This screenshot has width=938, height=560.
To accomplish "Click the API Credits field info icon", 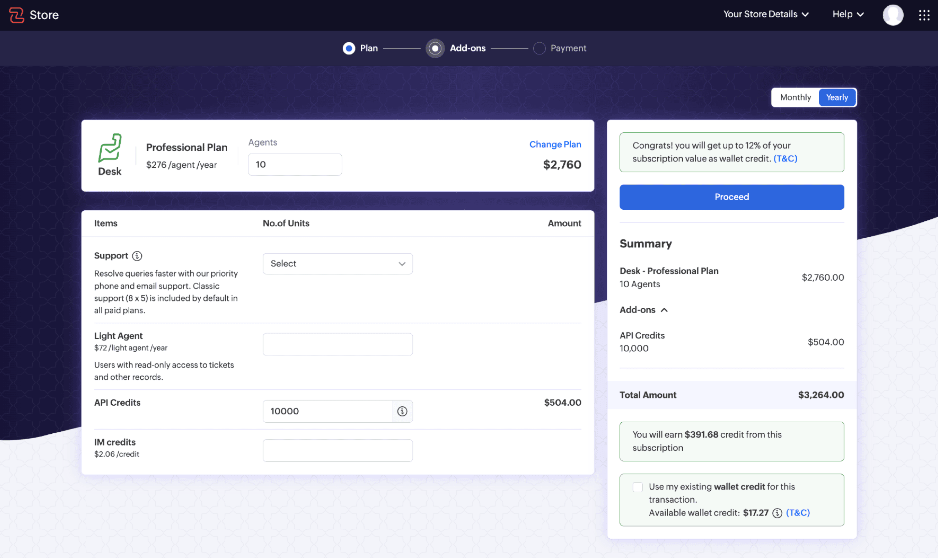I will [402, 411].
